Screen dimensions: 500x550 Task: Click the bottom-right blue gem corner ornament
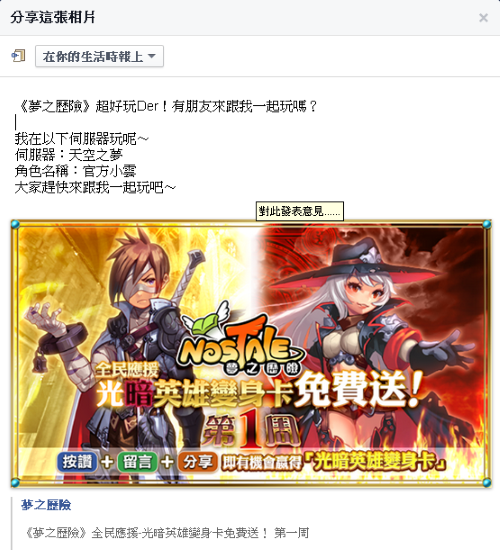point(487,483)
